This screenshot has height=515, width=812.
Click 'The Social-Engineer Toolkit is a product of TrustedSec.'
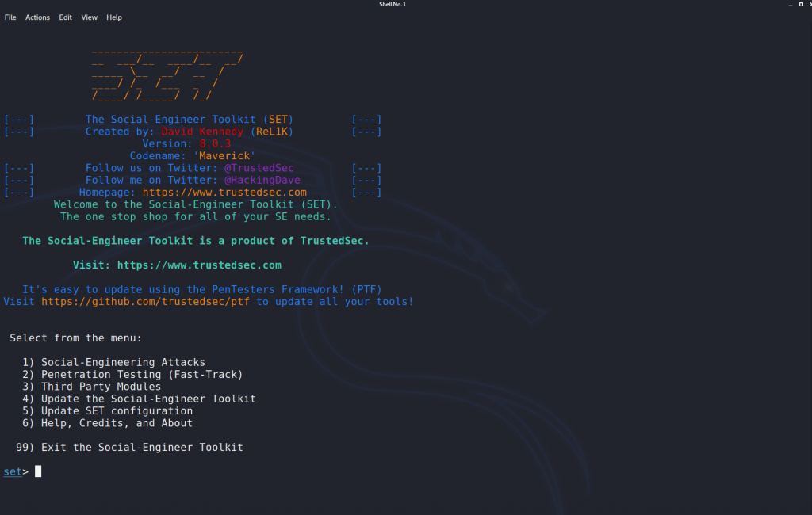point(196,241)
